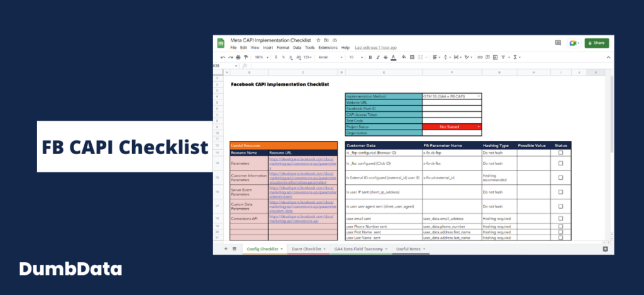Screen dimensions: 644x295
Task: Click the Website URL value cell
Action: pos(452,103)
